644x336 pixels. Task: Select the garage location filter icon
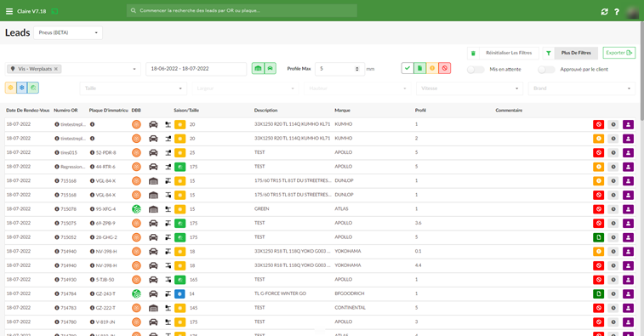point(258,68)
